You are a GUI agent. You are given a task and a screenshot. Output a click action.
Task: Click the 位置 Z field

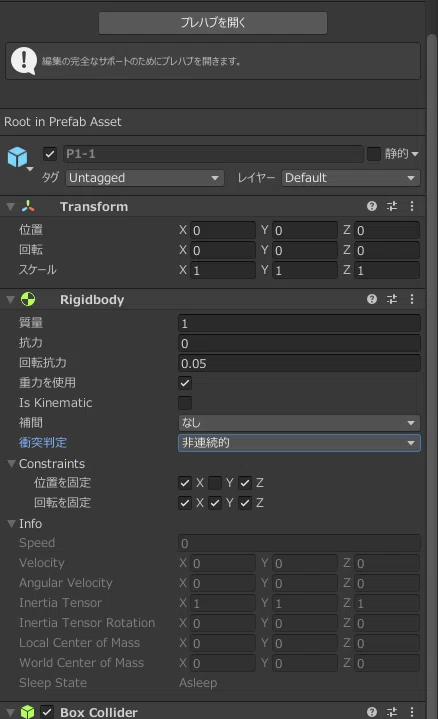point(387,230)
